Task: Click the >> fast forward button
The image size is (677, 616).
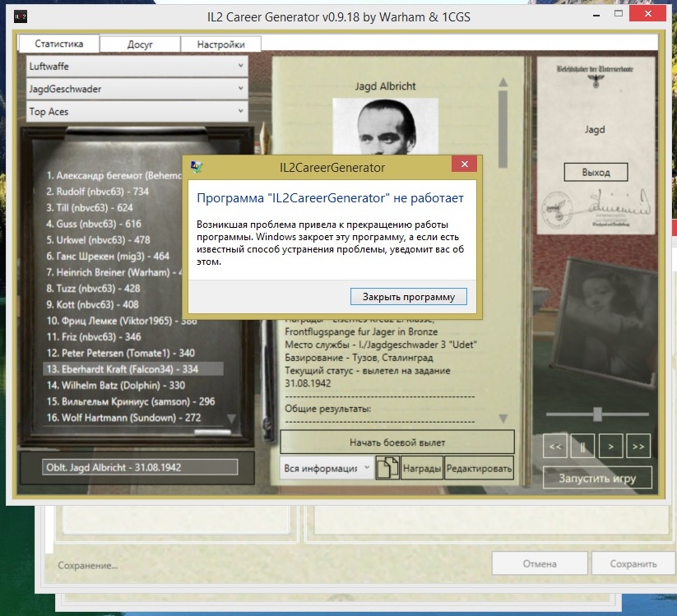Action: pos(638,446)
